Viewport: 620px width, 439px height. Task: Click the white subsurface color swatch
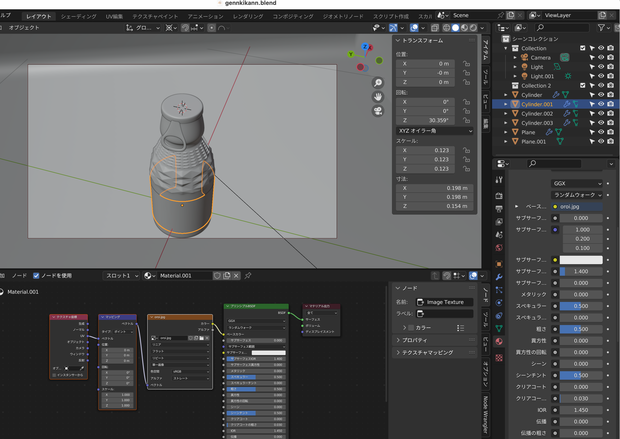click(x=581, y=260)
